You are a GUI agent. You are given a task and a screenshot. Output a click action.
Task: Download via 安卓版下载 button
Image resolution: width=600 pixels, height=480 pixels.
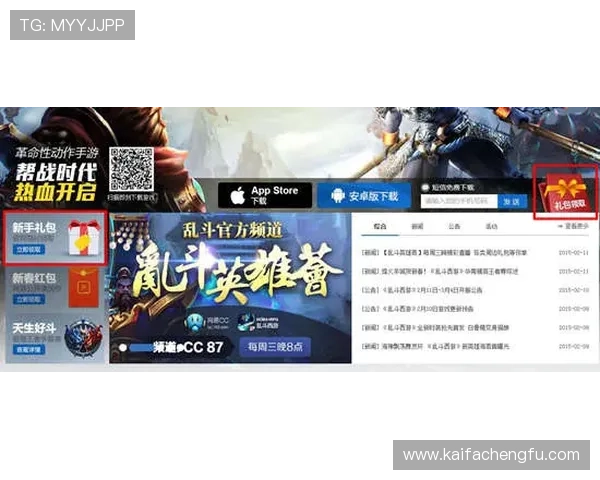[364, 196]
